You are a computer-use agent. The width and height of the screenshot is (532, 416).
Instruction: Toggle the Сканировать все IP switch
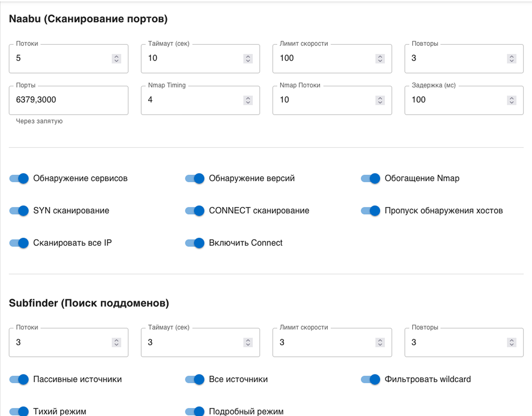click(19, 243)
